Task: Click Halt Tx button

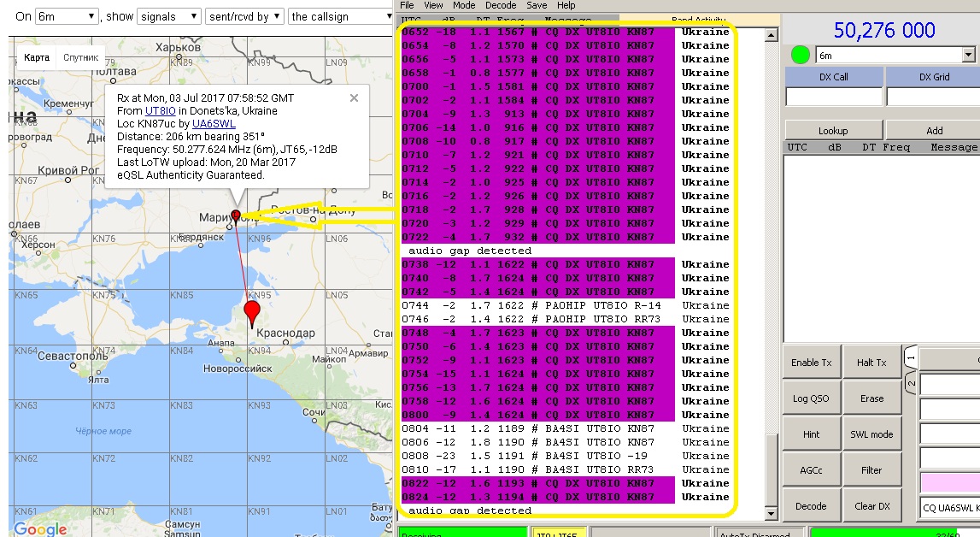Action: (871, 363)
